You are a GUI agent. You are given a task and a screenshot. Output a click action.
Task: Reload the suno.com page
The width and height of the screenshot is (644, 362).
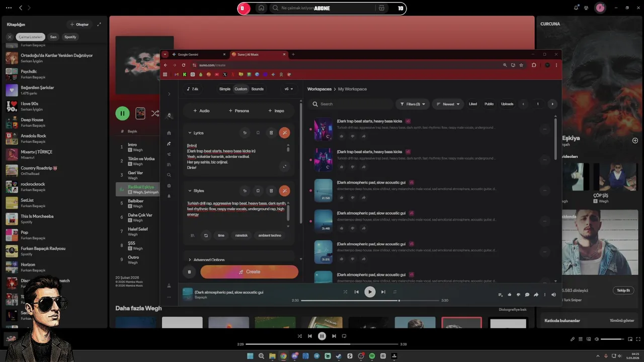coord(184,65)
